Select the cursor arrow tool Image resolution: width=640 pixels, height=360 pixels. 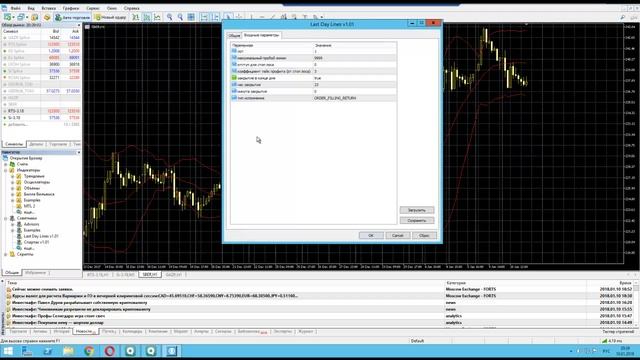228,17
